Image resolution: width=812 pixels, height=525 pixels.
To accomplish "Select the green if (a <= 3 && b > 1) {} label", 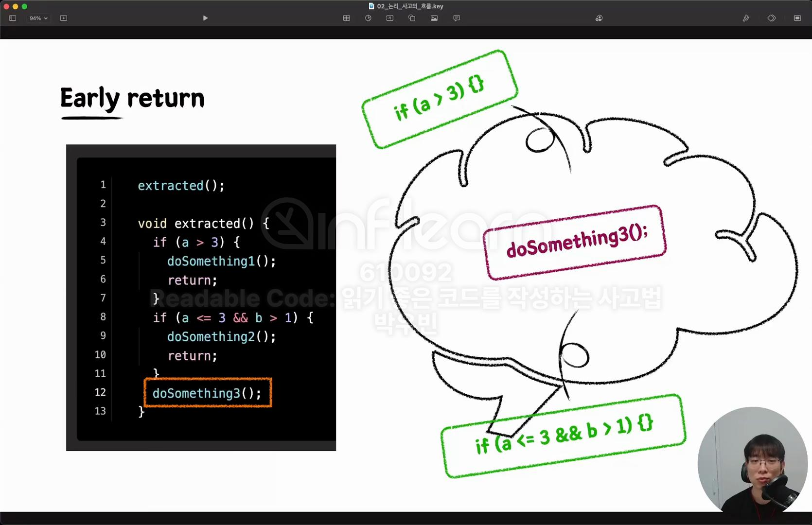I will 563,436.
